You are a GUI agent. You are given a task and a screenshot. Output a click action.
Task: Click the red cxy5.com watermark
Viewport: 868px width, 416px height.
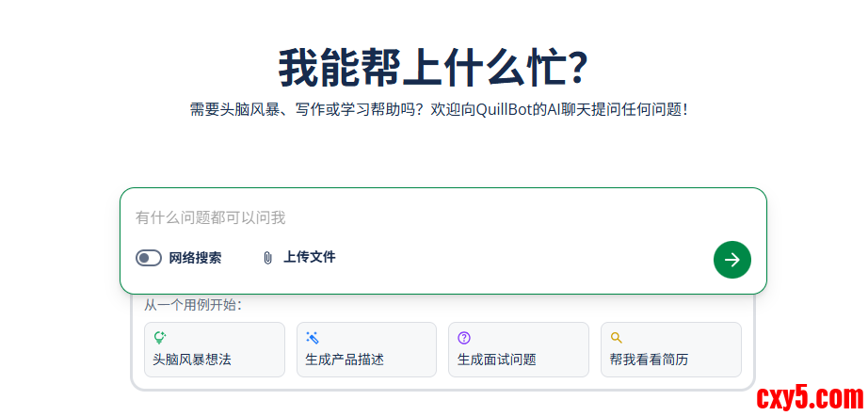[x=809, y=397]
